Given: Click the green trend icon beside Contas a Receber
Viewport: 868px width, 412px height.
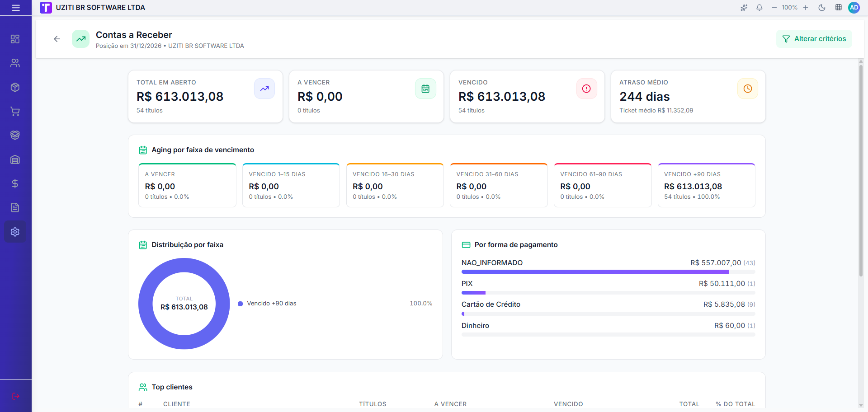Looking at the screenshot, I should tap(81, 39).
